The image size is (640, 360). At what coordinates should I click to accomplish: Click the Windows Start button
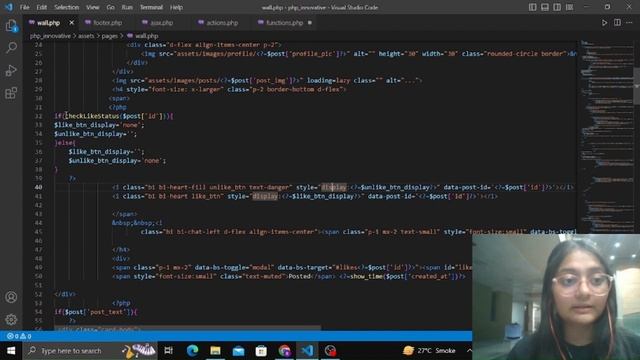pos(11,351)
